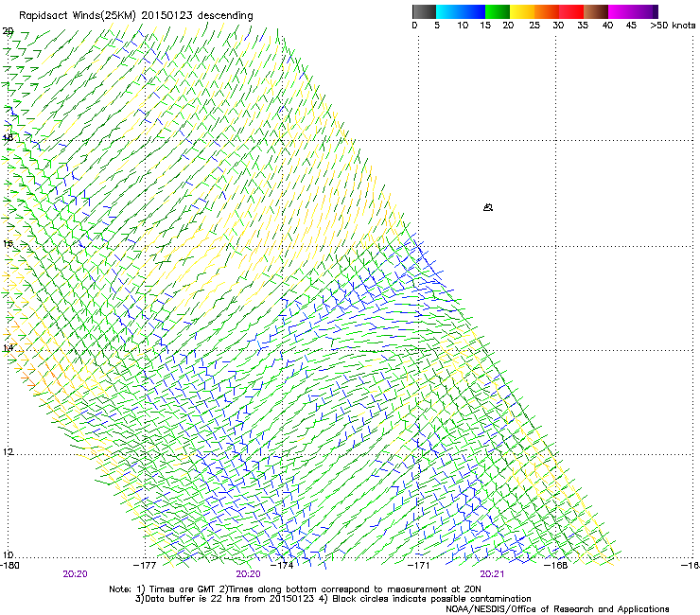Select the brown 35-40 knots color band

pyautogui.click(x=596, y=11)
